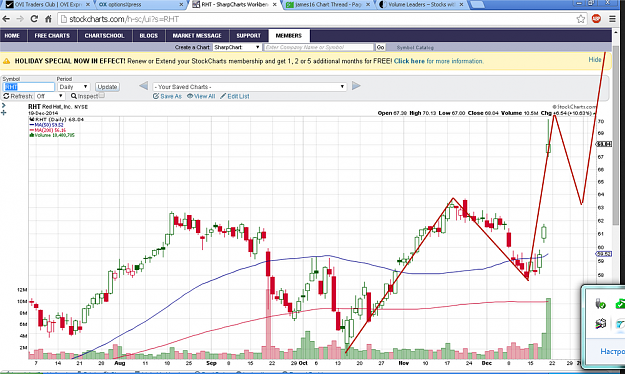Click the Save As link
The width and height of the screenshot is (625, 374).
[167, 96]
